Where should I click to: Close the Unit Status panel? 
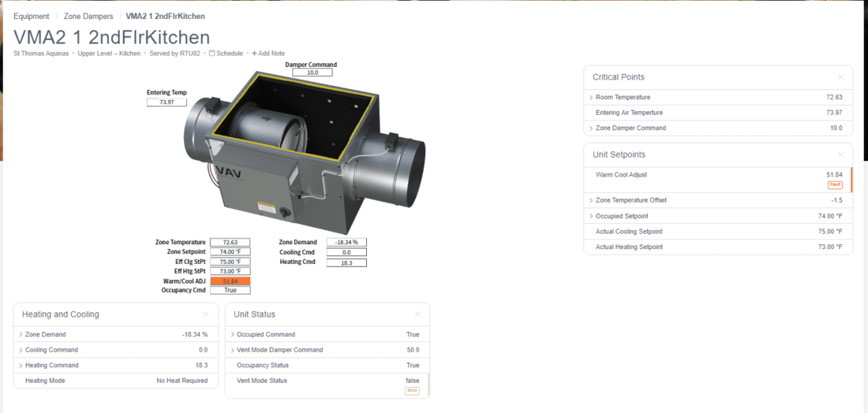click(x=417, y=314)
